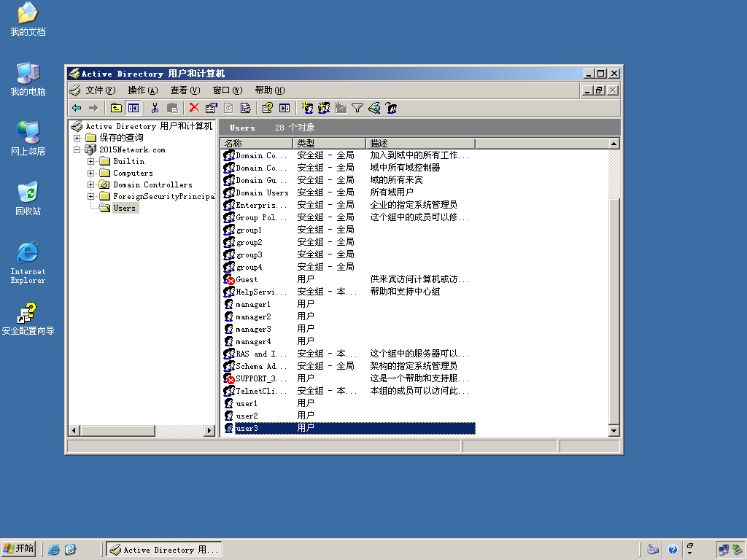Open 回收站 desktop icon

[x=28, y=198]
